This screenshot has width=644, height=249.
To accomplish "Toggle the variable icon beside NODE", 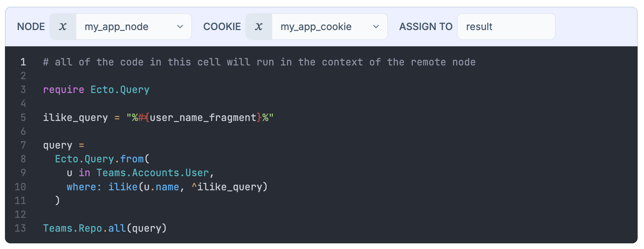I will [63, 27].
